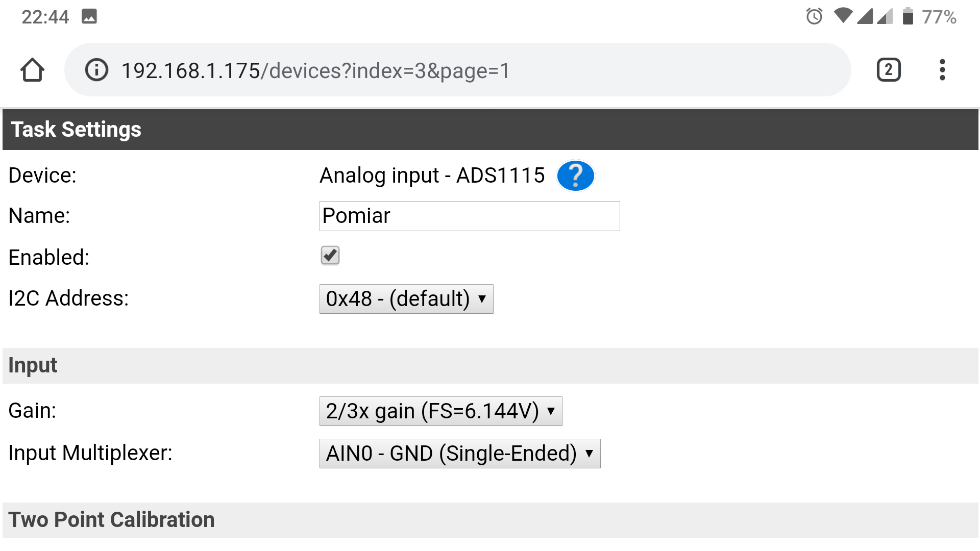Open the Gain selection dropdown
Image resolution: width=980 pixels, height=551 pixels.
coord(440,411)
